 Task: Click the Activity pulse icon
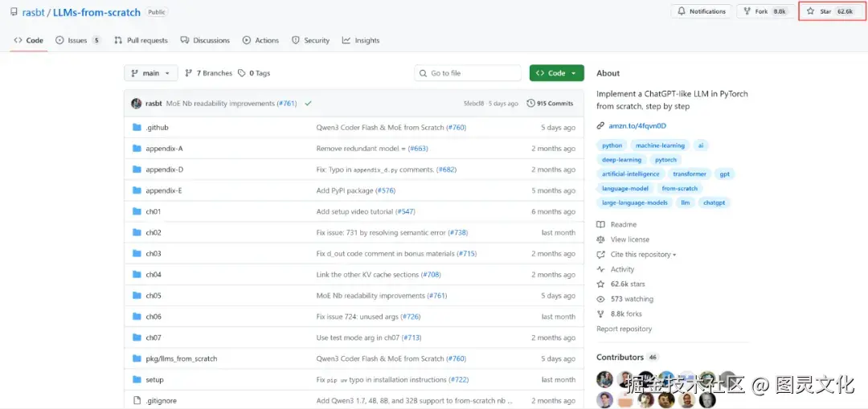(x=600, y=269)
